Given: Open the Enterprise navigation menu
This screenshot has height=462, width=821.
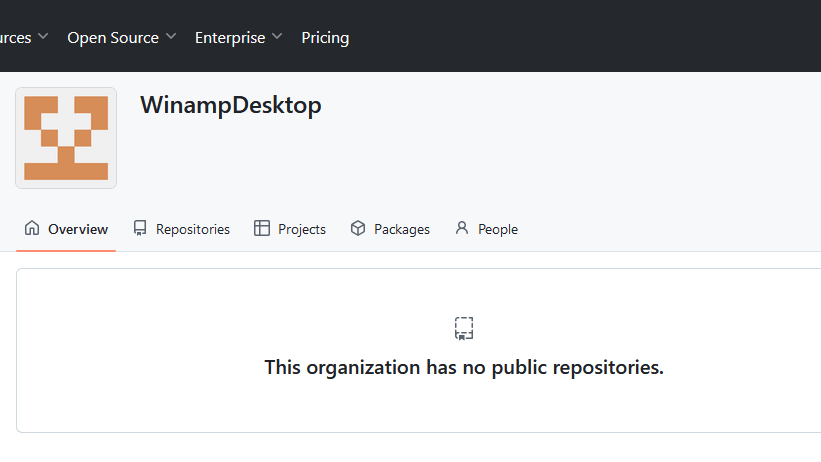Looking at the screenshot, I should click(230, 38).
